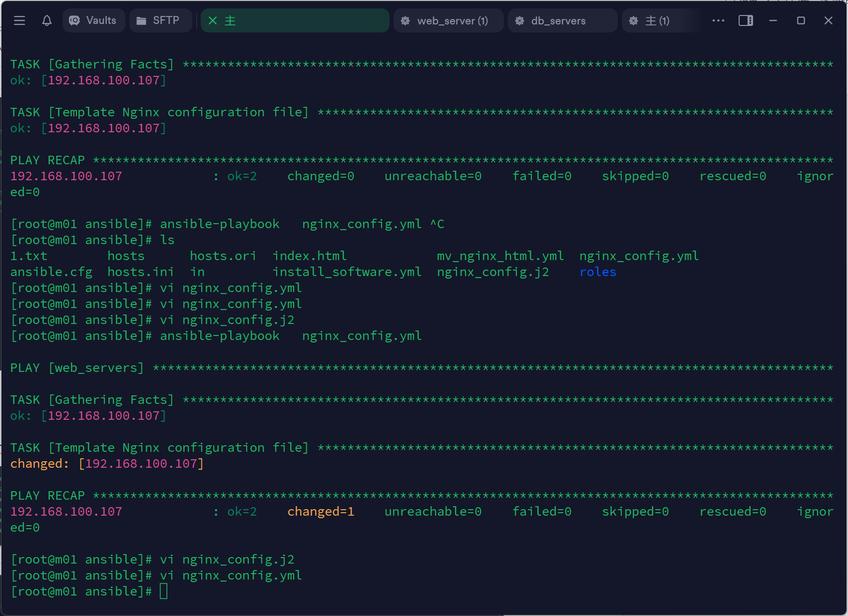This screenshot has height=616, width=848.
Task: Open the Vaults section
Action: (x=94, y=20)
